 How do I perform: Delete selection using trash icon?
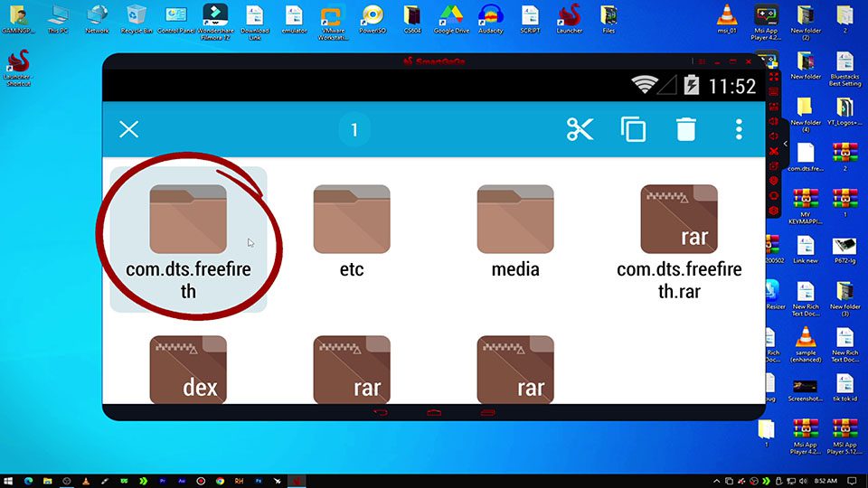coord(686,130)
